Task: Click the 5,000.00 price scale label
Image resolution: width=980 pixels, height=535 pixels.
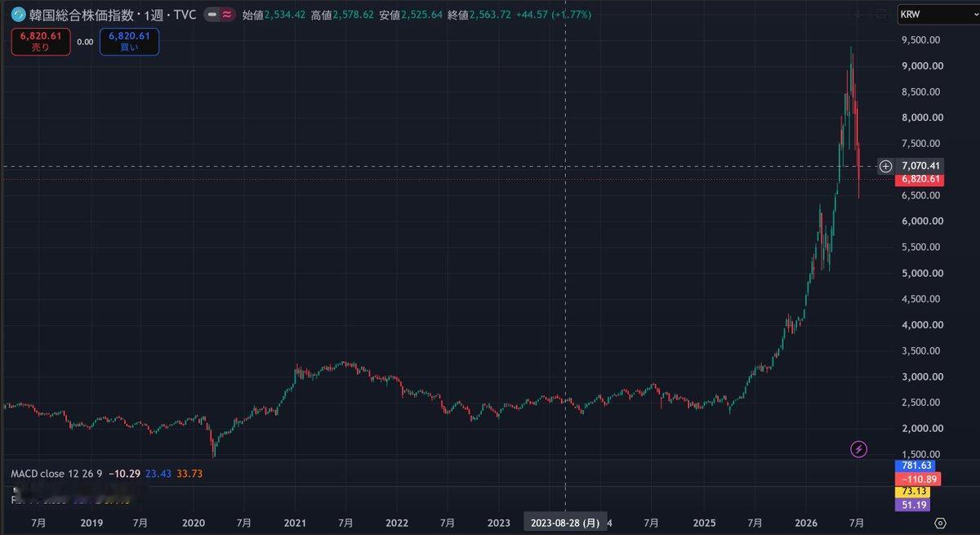Action: click(923, 273)
